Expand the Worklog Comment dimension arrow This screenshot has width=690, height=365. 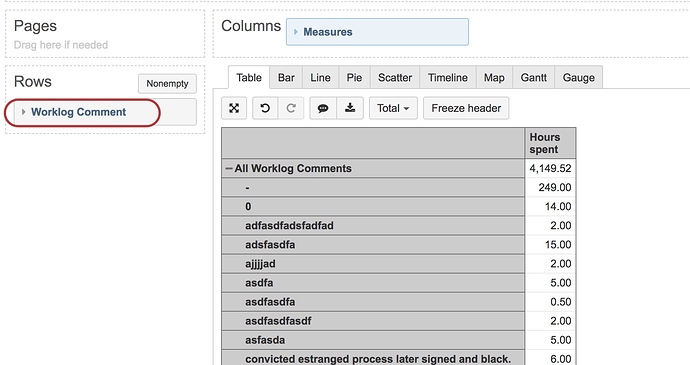23,112
